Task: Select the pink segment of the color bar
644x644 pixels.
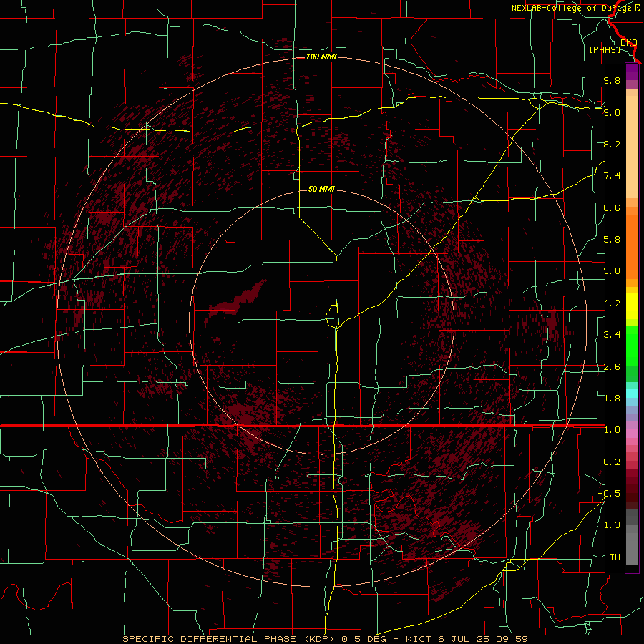Action: click(632, 434)
